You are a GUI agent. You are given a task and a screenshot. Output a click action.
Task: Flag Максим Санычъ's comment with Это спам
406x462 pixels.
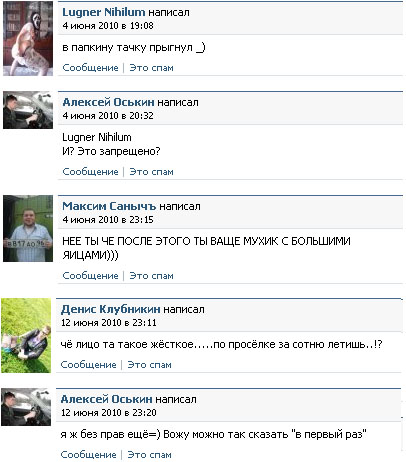(151, 276)
